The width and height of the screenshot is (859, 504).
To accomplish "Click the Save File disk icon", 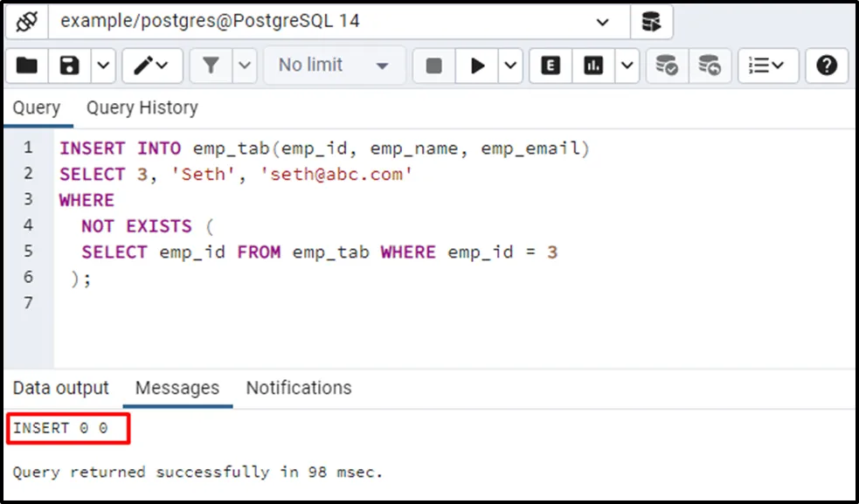I will coord(69,66).
